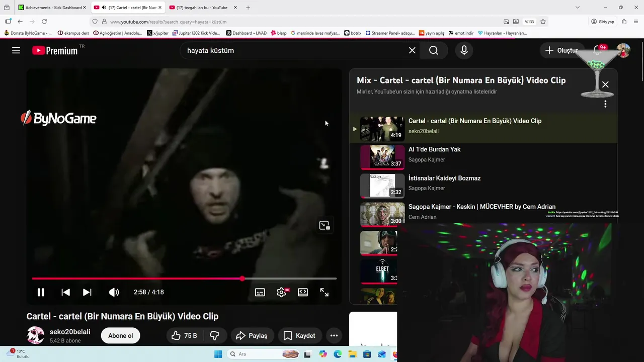Mute the video volume
This screenshot has height=362, width=644.
pyautogui.click(x=114, y=292)
